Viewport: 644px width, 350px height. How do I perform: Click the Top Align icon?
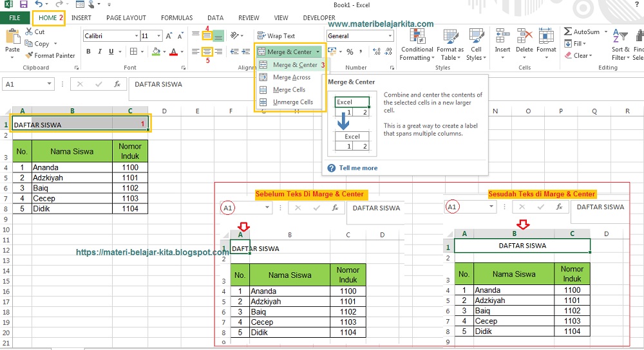(x=196, y=35)
